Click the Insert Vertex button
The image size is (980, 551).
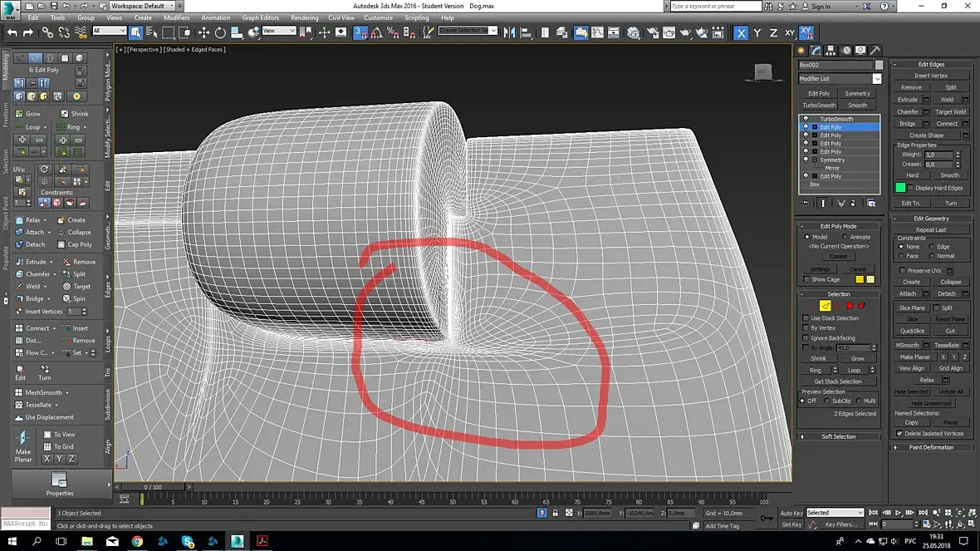pos(931,76)
